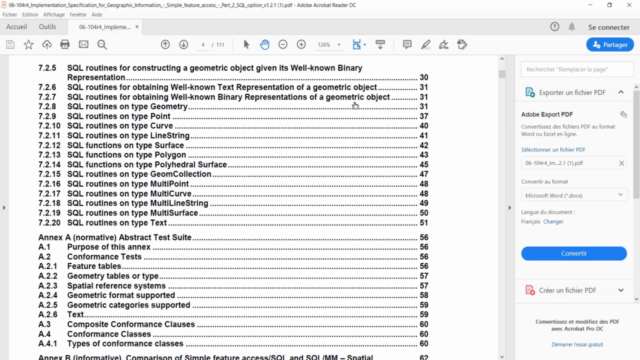The height and width of the screenshot is (360, 640).
Task: Print the document with the printer icon
Action: pos(65,44)
